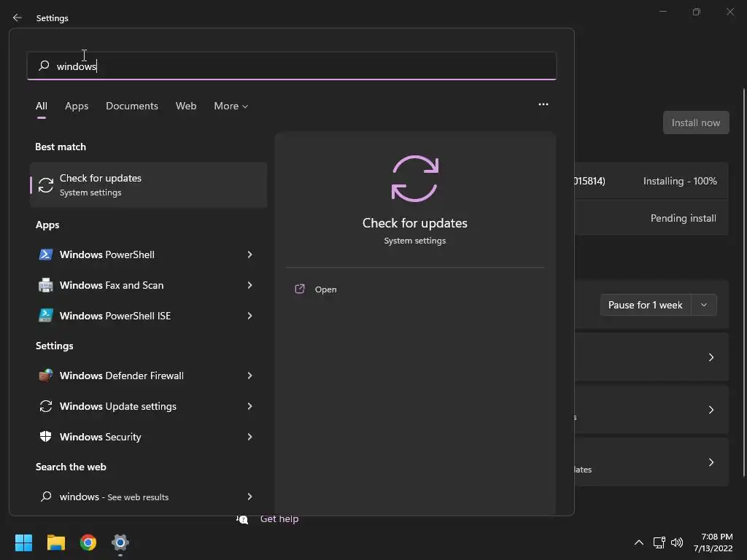
Task: Click the magnifier icon in search box
Action: point(44,66)
